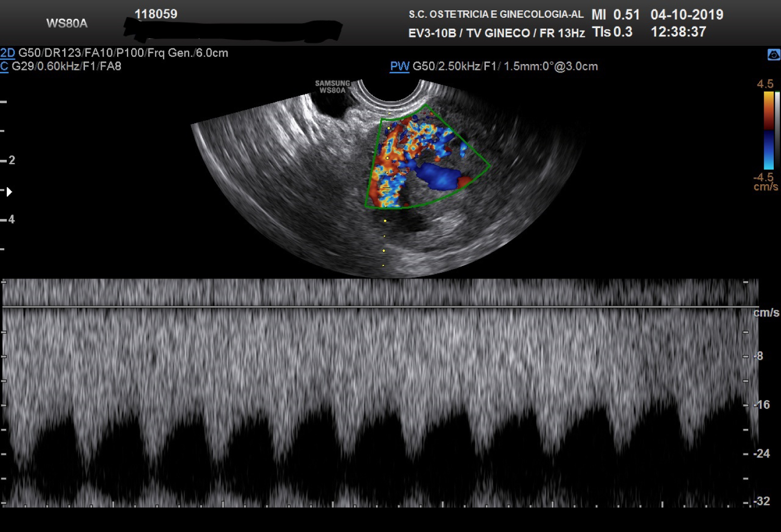
Task: Click the -32 velocity scale label
Action: (x=762, y=501)
